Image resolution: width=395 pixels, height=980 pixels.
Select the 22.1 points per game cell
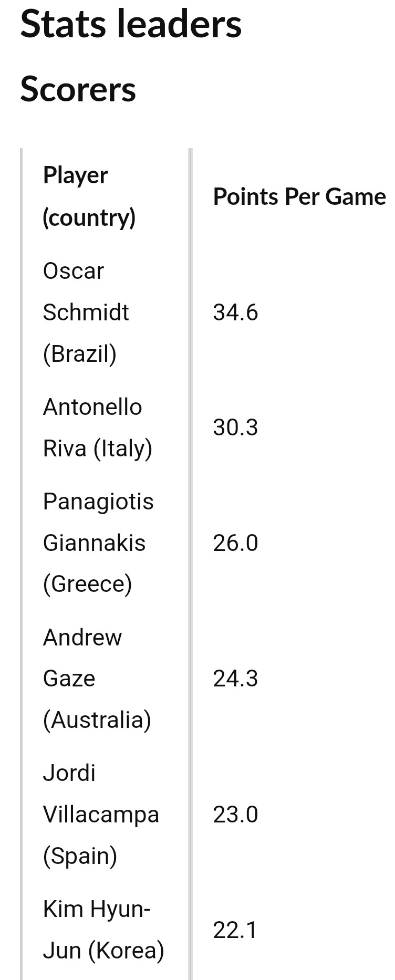pos(235,930)
